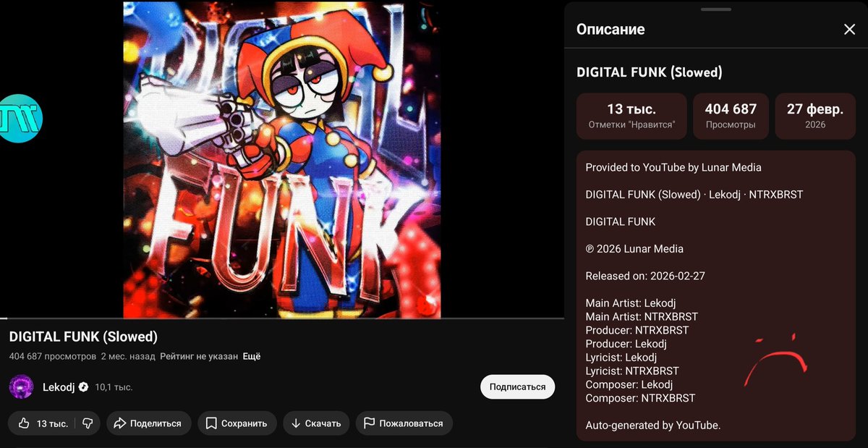Click "Composer: Lekodj" line

(x=629, y=384)
